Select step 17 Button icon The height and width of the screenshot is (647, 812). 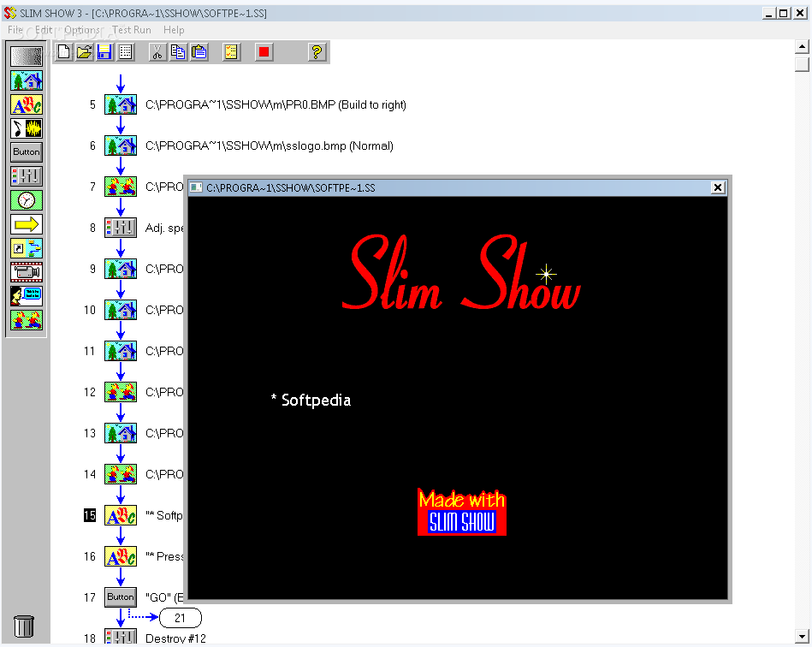click(121, 597)
